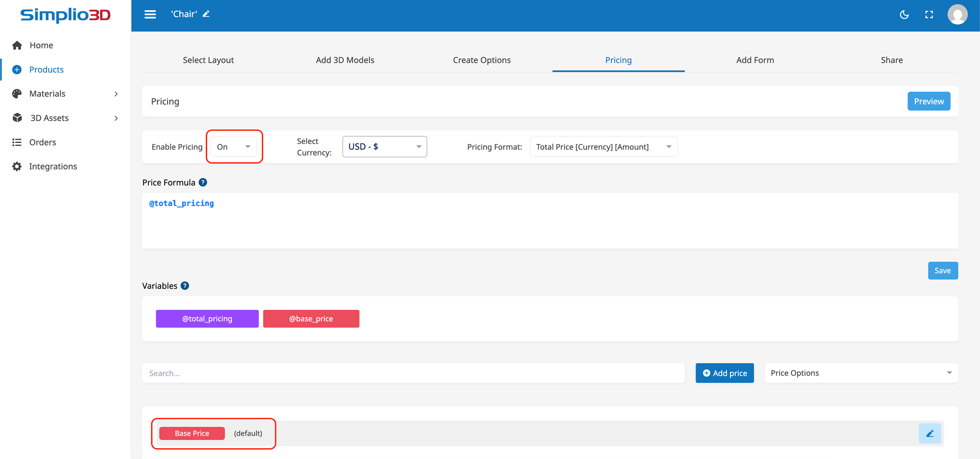
Task: Edit Base Price using pencil icon
Action: [x=930, y=434]
